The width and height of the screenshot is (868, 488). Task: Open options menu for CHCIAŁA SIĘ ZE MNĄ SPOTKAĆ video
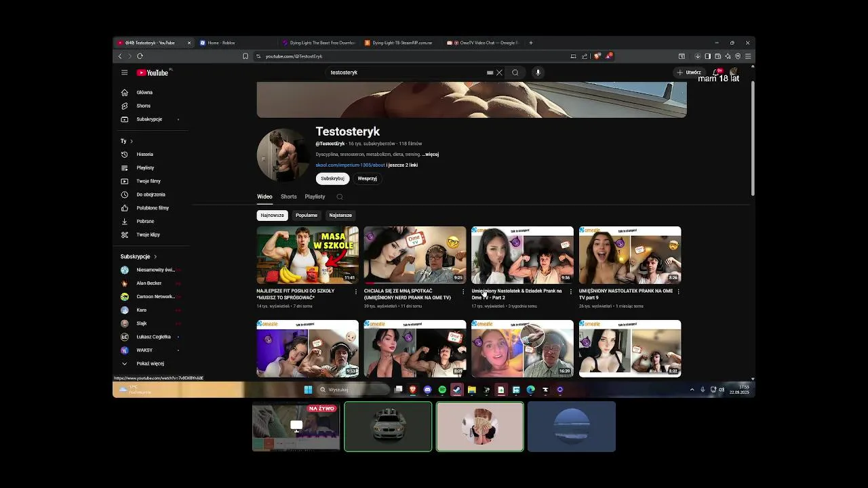click(x=463, y=291)
